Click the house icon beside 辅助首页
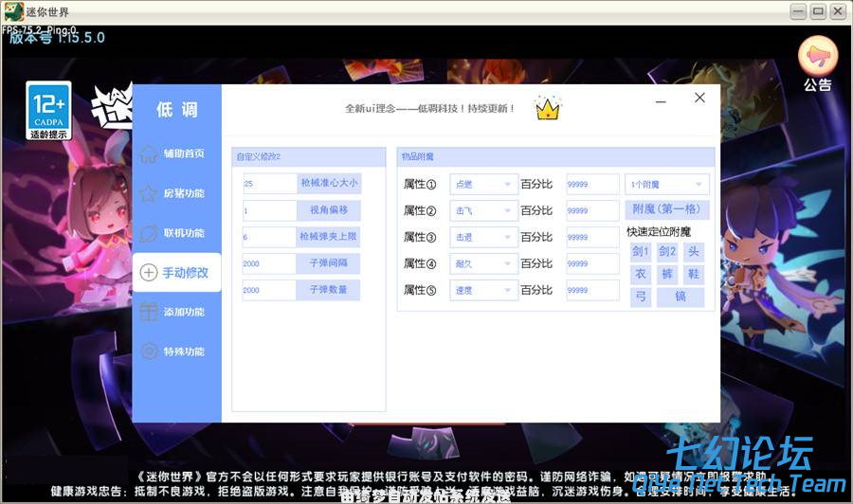 pyautogui.click(x=148, y=153)
